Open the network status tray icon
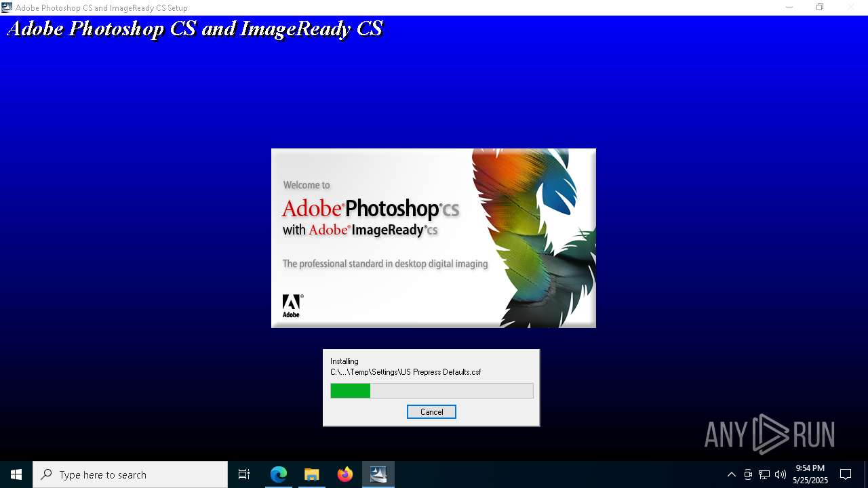This screenshot has height=488, width=868. click(764, 474)
